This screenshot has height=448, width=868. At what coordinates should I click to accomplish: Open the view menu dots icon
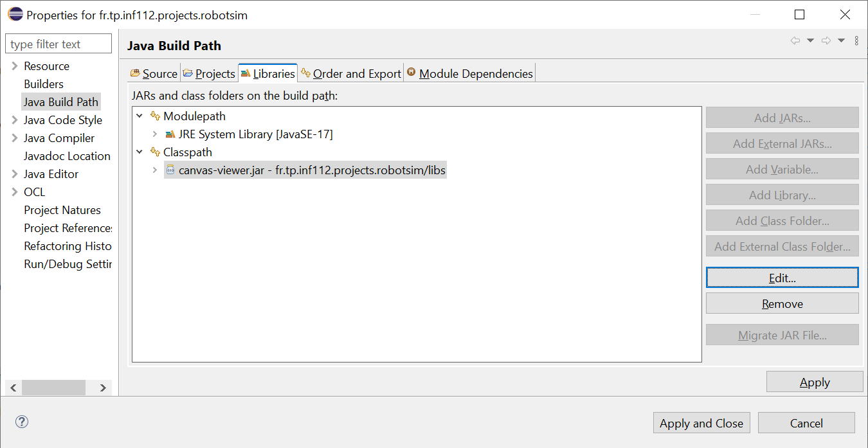[856, 40]
